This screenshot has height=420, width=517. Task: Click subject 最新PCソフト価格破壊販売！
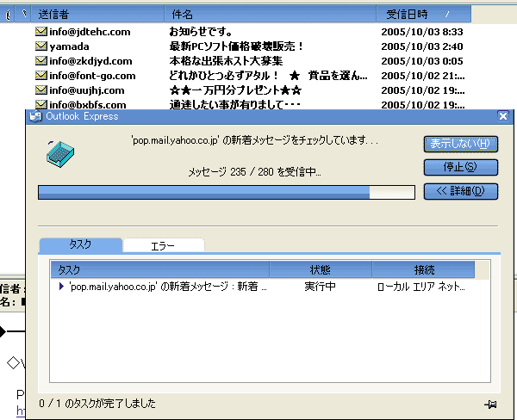click(236, 46)
